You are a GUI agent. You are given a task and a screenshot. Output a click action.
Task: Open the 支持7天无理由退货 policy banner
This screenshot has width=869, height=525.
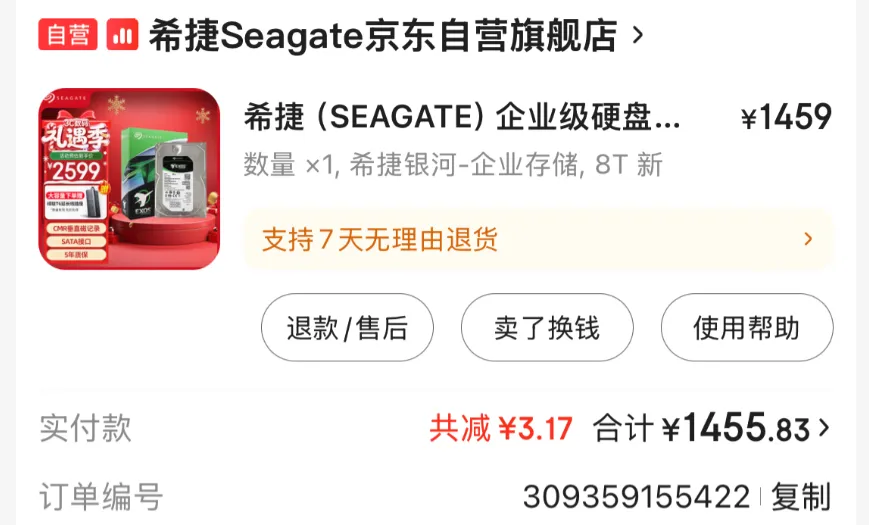click(538, 239)
